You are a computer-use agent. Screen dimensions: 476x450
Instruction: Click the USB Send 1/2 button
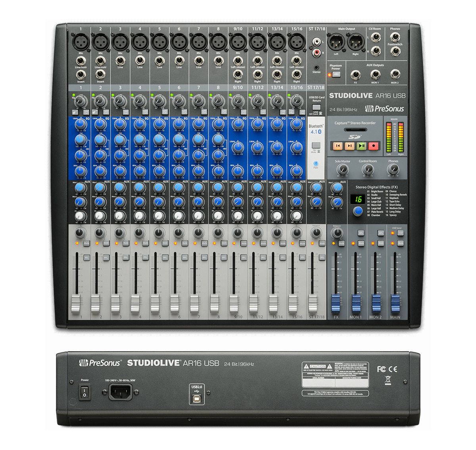pyautogui.click(x=400, y=233)
